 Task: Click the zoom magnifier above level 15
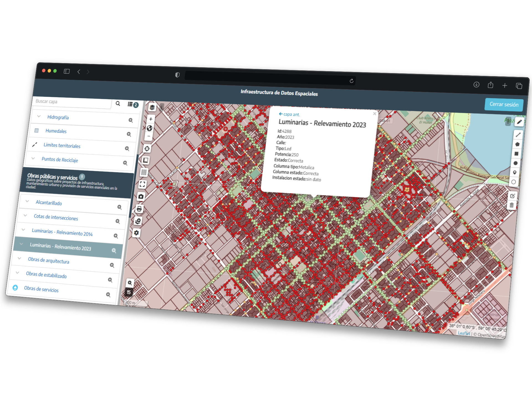click(x=130, y=283)
